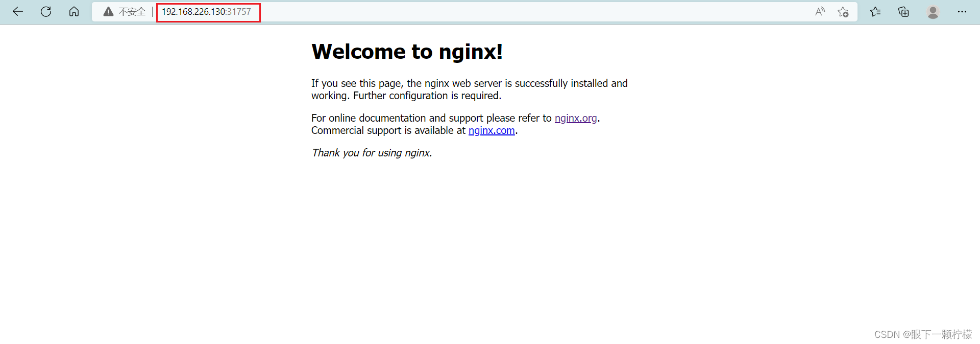Activate the Read aloud icon
Image resolution: width=980 pixels, height=344 pixels.
tap(820, 12)
